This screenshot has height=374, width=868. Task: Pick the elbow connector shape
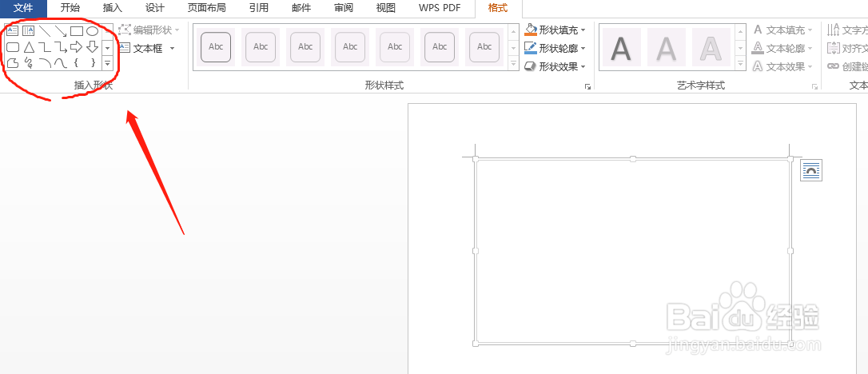[44, 47]
